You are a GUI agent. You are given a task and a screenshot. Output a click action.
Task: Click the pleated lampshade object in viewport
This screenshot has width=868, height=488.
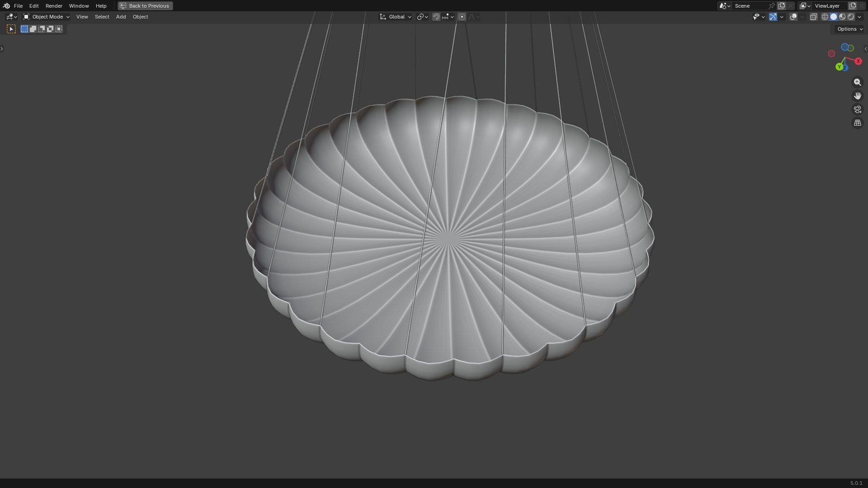pyautogui.click(x=449, y=238)
